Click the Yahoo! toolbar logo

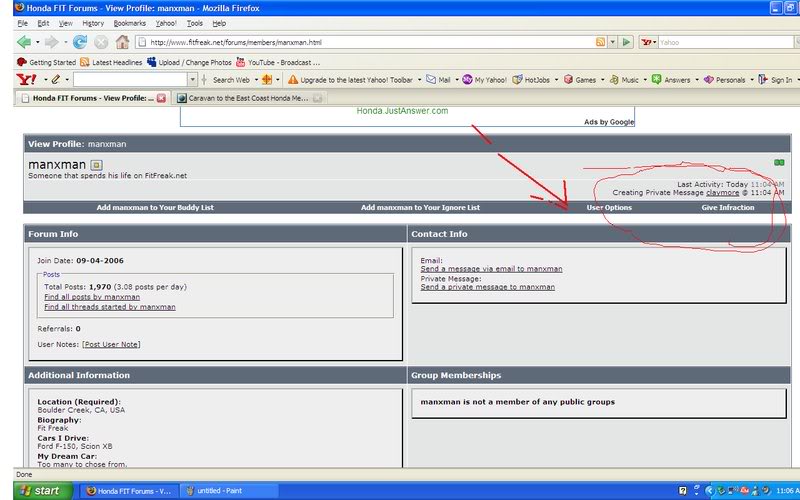(x=27, y=80)
